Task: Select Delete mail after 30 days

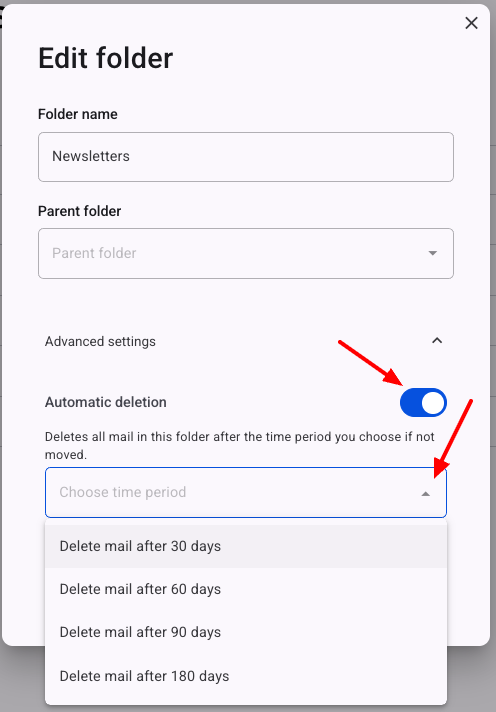Action: tap(246, 546)
